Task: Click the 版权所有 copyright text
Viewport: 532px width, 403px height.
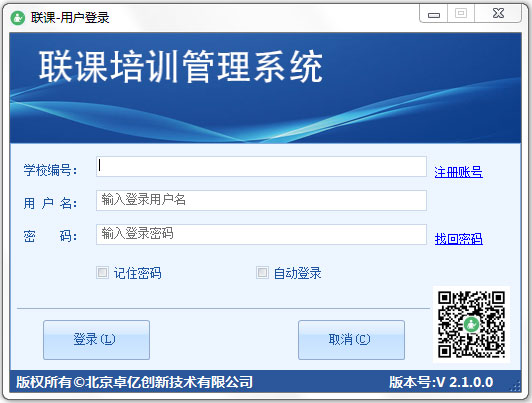Action: click(x=134, y=382)
